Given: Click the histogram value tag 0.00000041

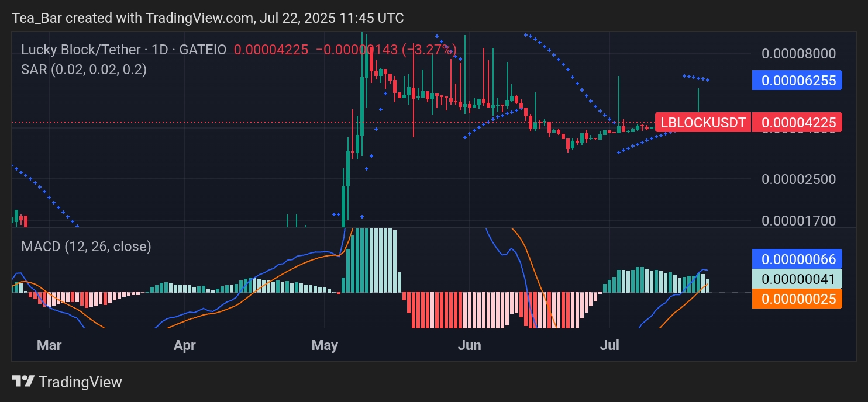Looking at the screenshot, I should point(797,279).
